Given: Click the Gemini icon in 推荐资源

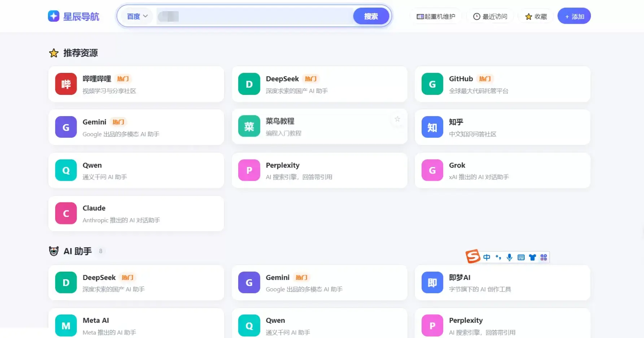Looking at the screenshot, I should 66,127.
